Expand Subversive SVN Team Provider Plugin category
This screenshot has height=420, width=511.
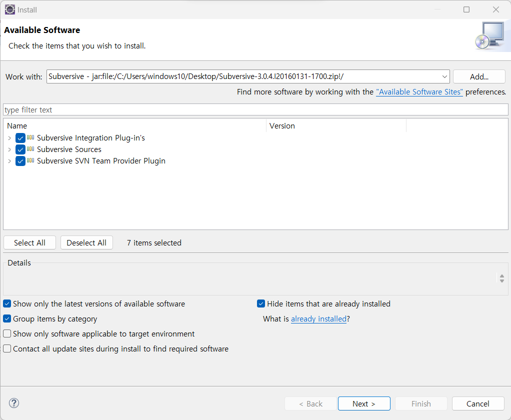[9, 161]
